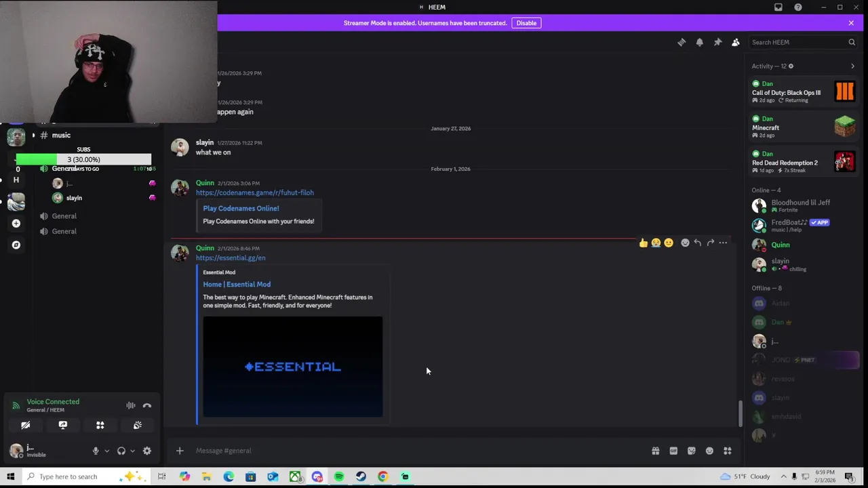Open FredBoat app member entry

click(x=804, y=225)
